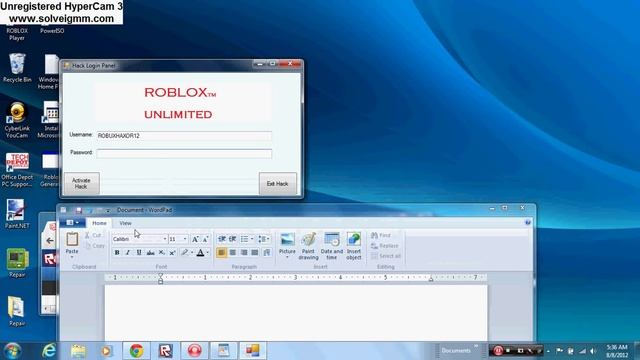Click Replace in Editing group

(x=384, y=246)
